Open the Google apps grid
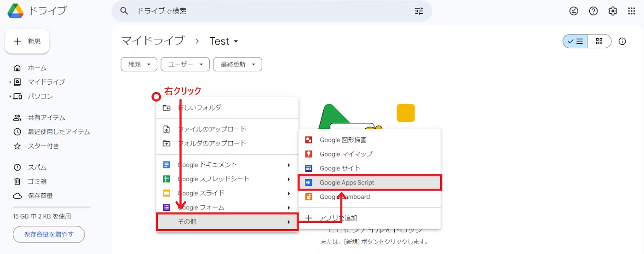644x254 pixels. (x=632, y=11)
